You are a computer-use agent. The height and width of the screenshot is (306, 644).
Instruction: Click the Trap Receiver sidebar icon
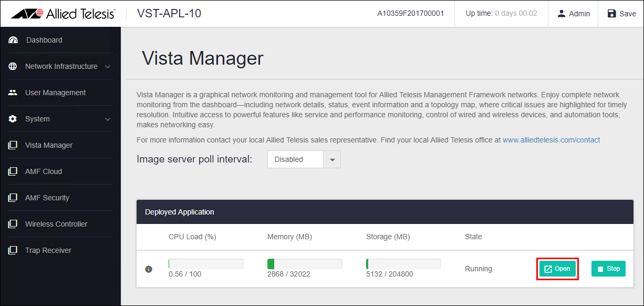[13, 250]
